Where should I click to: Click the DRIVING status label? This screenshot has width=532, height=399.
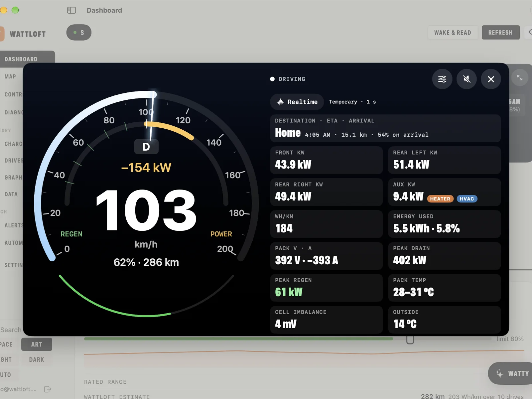pos(292,79)
